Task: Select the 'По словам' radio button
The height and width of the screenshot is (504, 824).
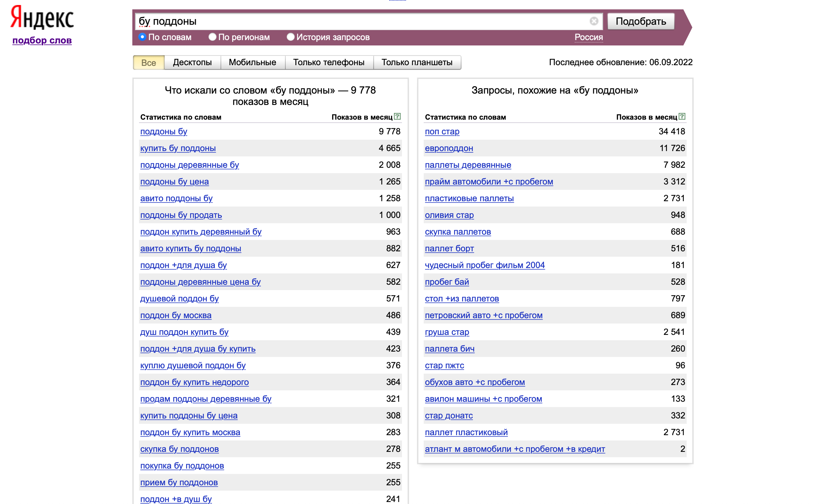Action: (142, 37)
